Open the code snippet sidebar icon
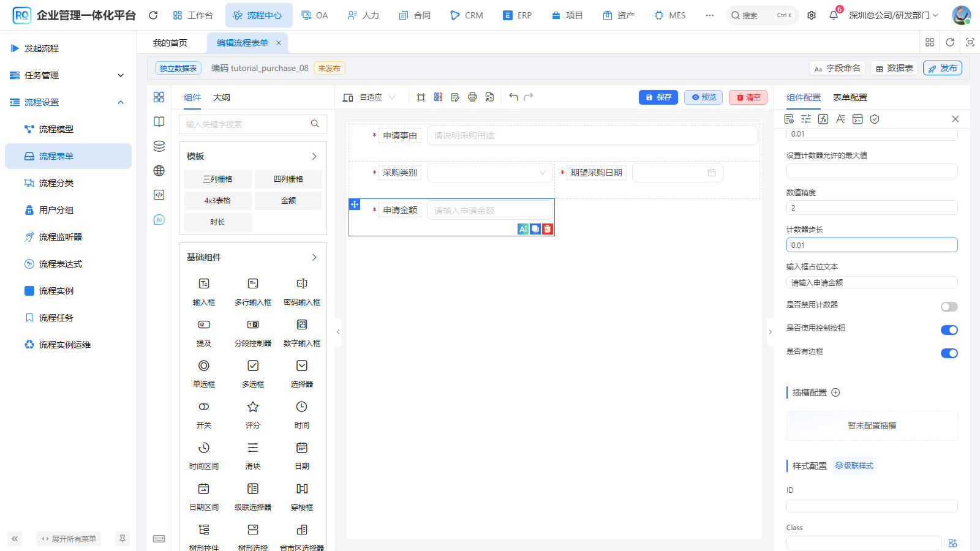The height and width of the screenshot is (551, 980). click(159, 195)
